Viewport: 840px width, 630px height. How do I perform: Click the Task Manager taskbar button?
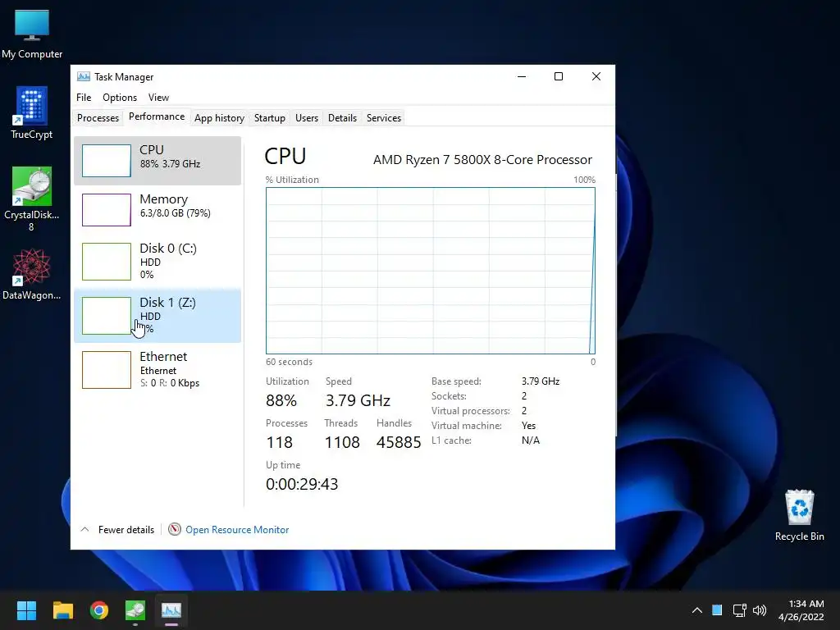(x=171, y=610)
